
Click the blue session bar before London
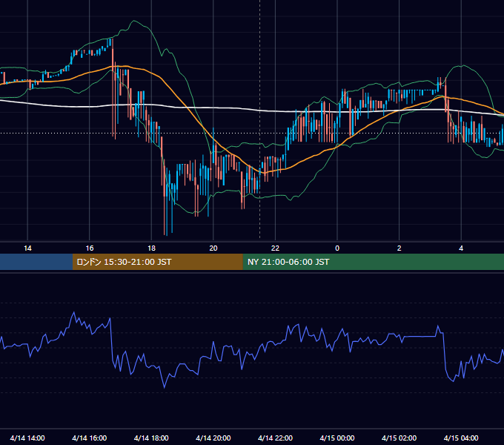coord(36,262)
